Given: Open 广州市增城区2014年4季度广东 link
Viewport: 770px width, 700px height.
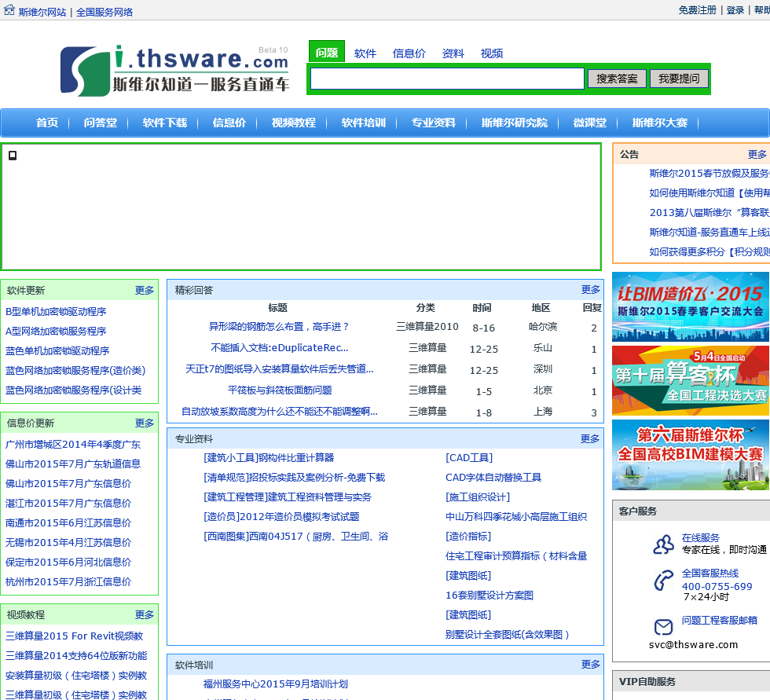Looking at the screenshot, I should [72, 444].
